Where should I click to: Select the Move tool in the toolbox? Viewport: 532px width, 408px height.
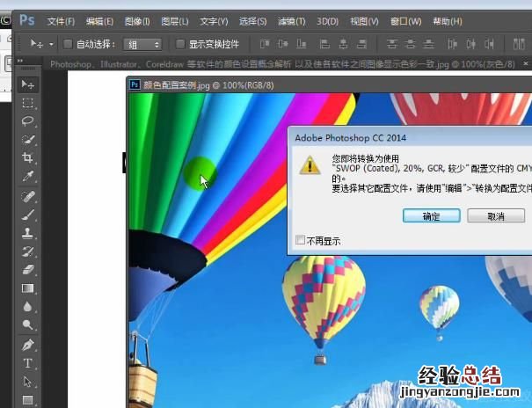coord(28,84)
